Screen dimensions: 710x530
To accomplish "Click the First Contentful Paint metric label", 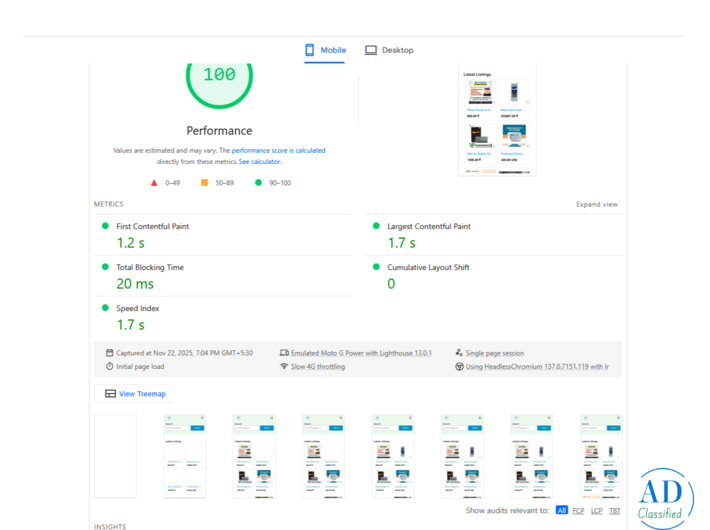I will [x=153, y=226].
